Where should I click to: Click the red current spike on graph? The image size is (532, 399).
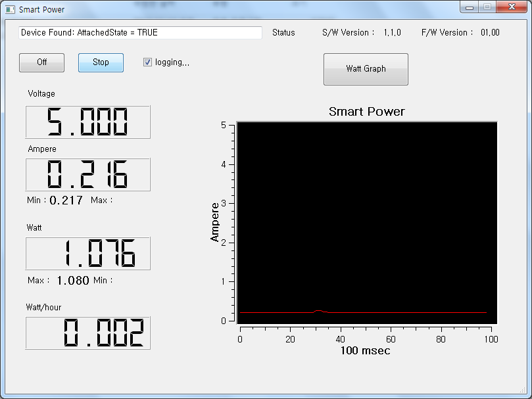point(318,310)
